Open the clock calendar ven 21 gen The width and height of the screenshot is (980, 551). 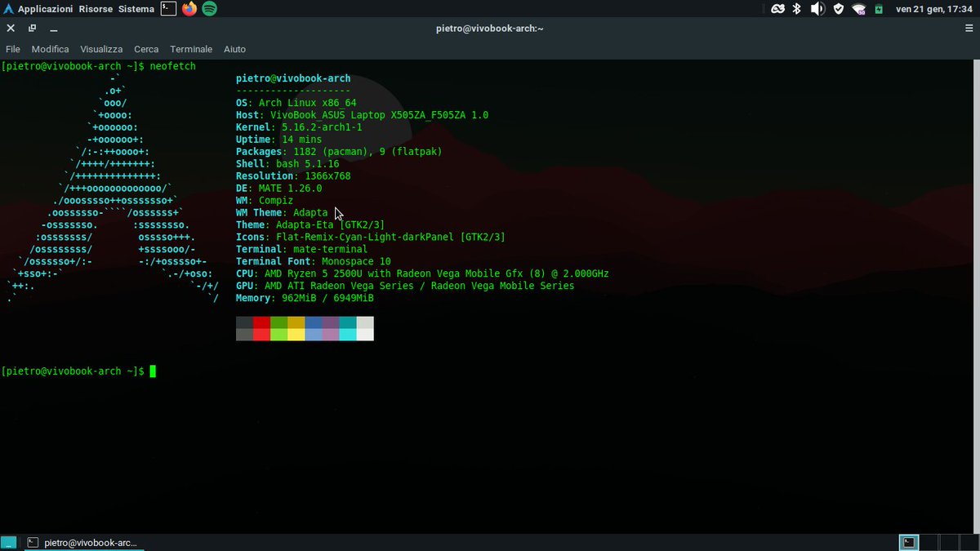[934, 9]
